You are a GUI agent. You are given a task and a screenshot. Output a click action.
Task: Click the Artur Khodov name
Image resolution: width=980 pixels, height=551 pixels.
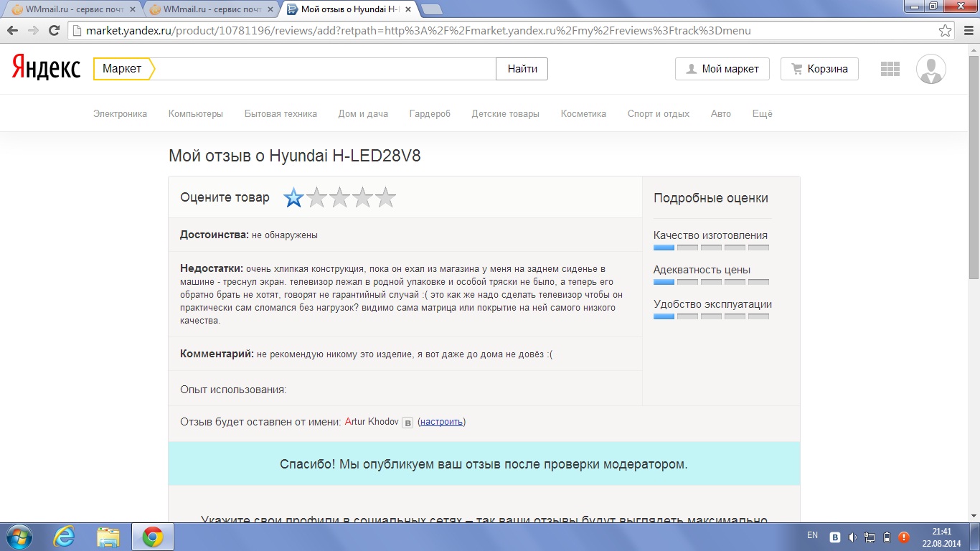[x=372, y=422]
